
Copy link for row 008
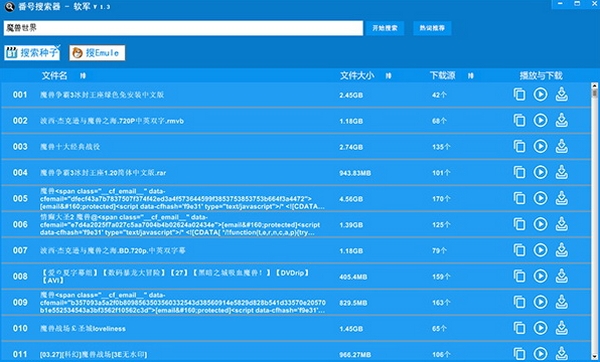tap(519, 276)
